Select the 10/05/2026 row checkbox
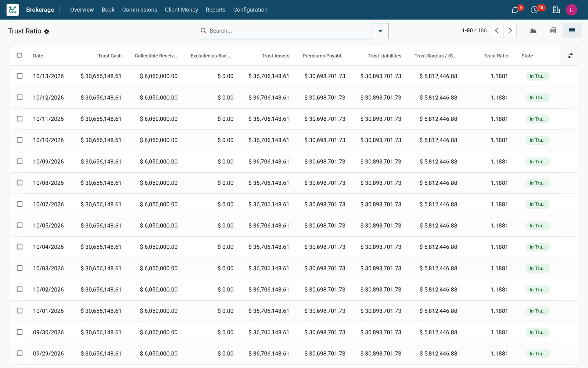Viewport: 588px width, 368px height. [19, 225]
